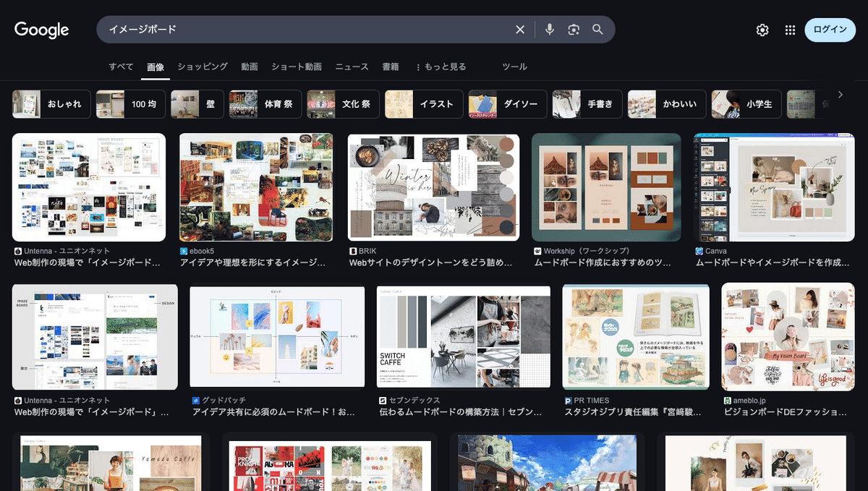This screenshot has width=868, height=491.
Task: Click the microphone voice search icon
Action: click(549, 29)
